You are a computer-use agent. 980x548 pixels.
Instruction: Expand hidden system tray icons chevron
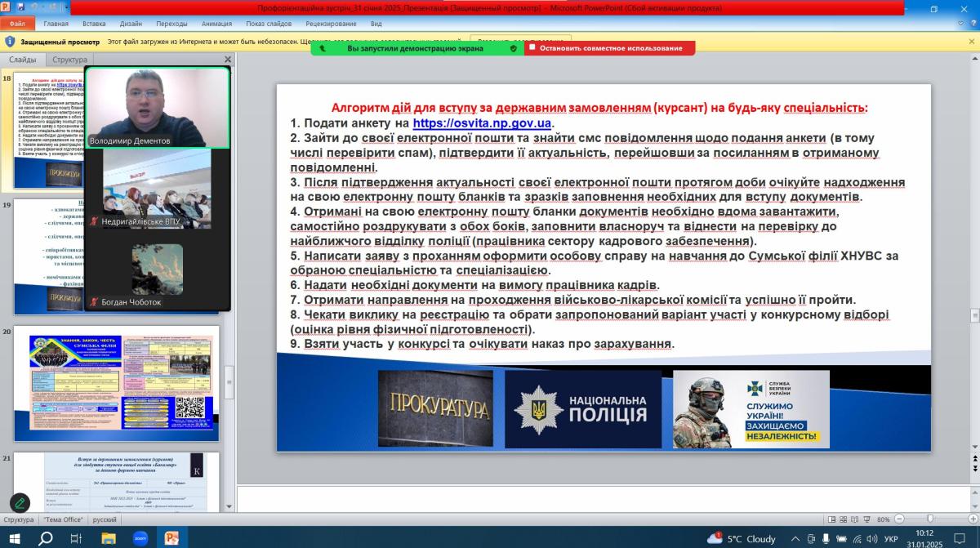(795, 538)
